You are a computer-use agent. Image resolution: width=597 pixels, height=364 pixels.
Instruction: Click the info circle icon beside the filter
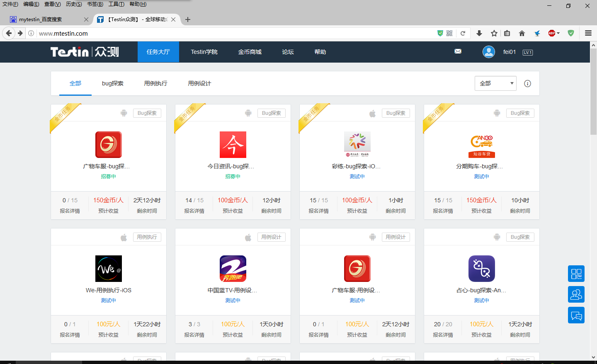pos(527,84)
